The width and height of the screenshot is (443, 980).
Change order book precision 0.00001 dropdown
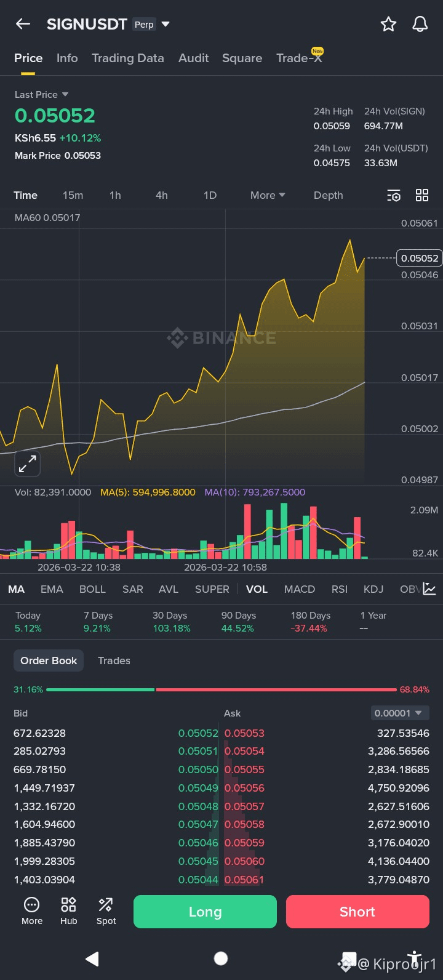coord(399,713)
